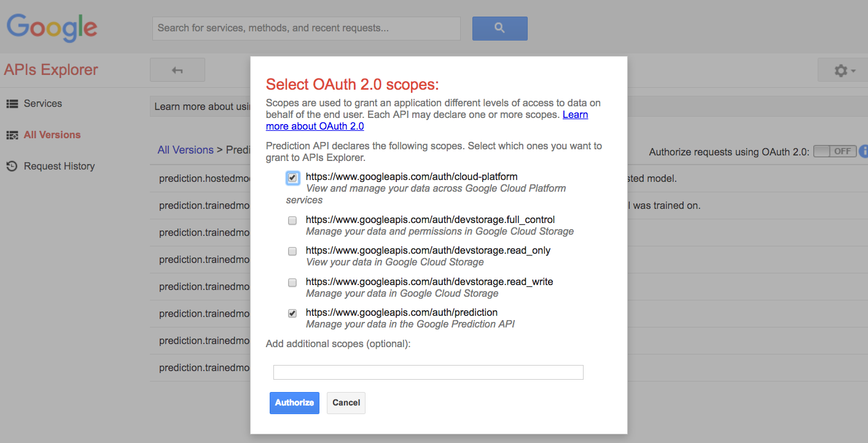Click the Services list icon
Viewport: 868px width, 443px height.
(12, 104)
